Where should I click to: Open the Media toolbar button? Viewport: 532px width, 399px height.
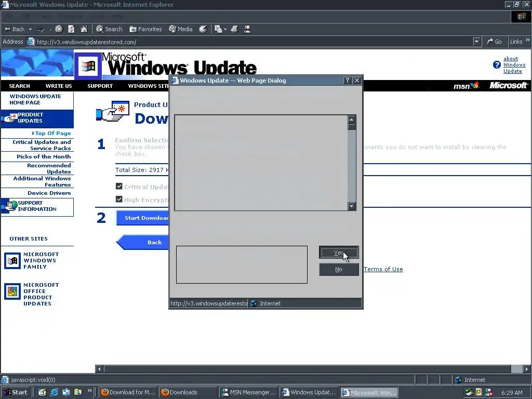180,29
